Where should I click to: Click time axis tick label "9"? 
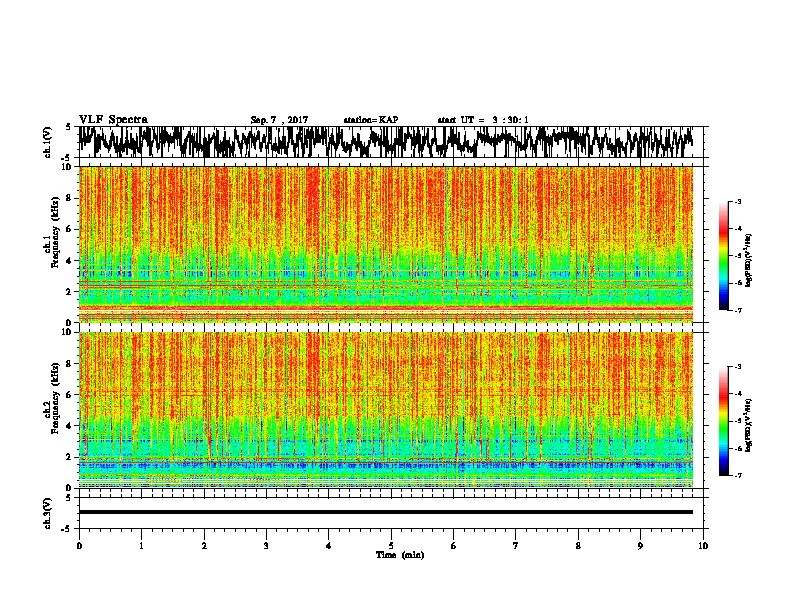[x=640, y=545]
